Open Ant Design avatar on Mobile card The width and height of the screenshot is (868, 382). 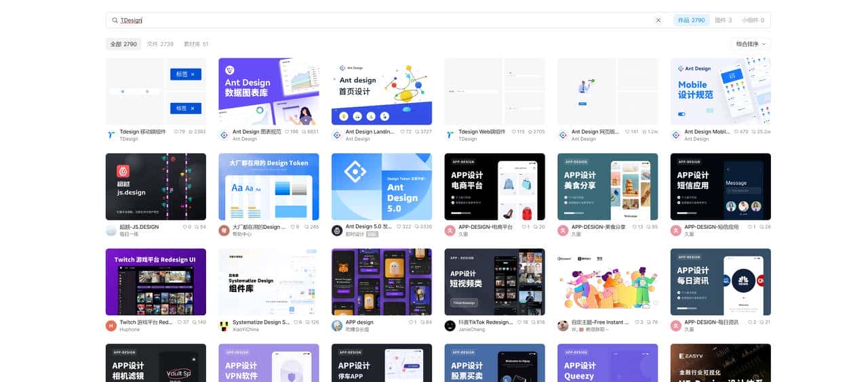pyautogui.click(x=676, y=135)
